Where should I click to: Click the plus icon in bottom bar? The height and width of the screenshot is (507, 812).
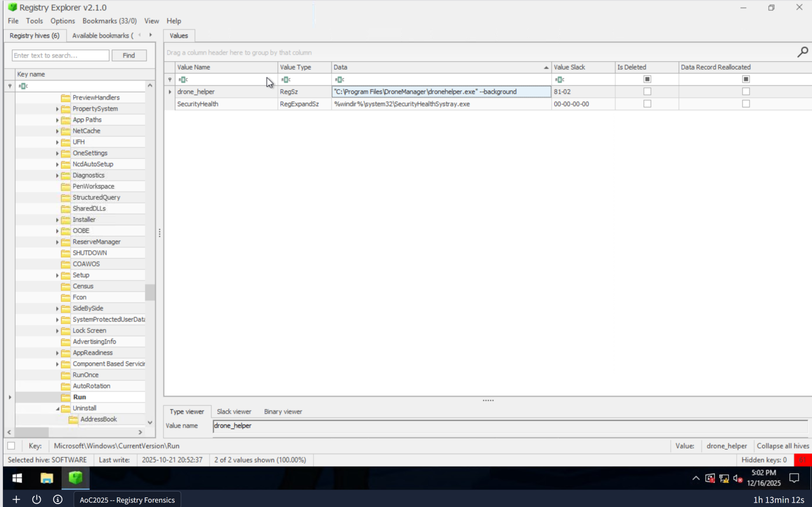(16, 499)
